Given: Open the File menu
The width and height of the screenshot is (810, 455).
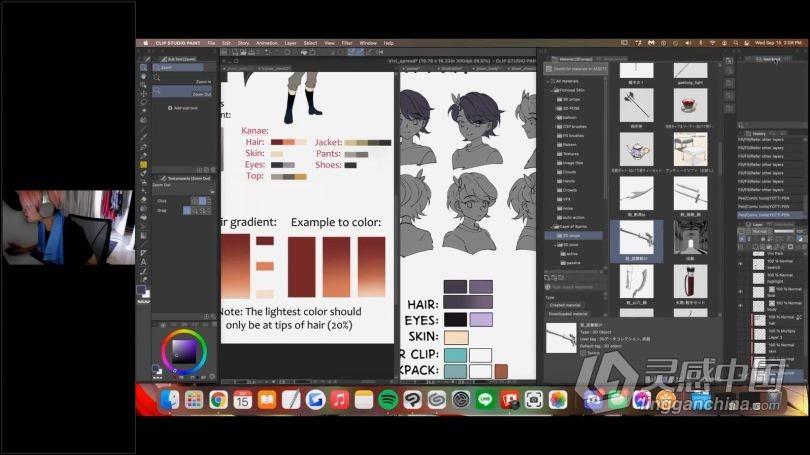Looking at the screenshot, I should 211,43.
